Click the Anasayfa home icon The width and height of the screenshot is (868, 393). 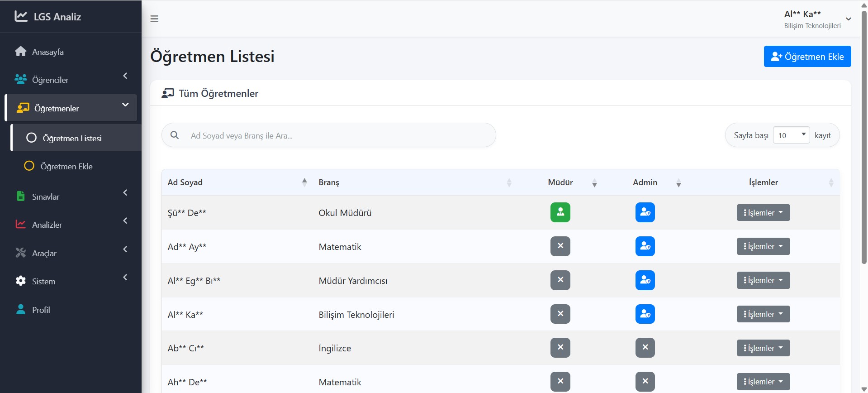[x=20, y=52]
